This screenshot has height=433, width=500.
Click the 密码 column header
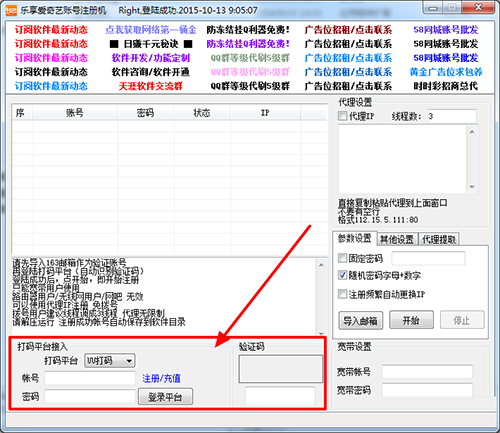(x=145, y=113)
